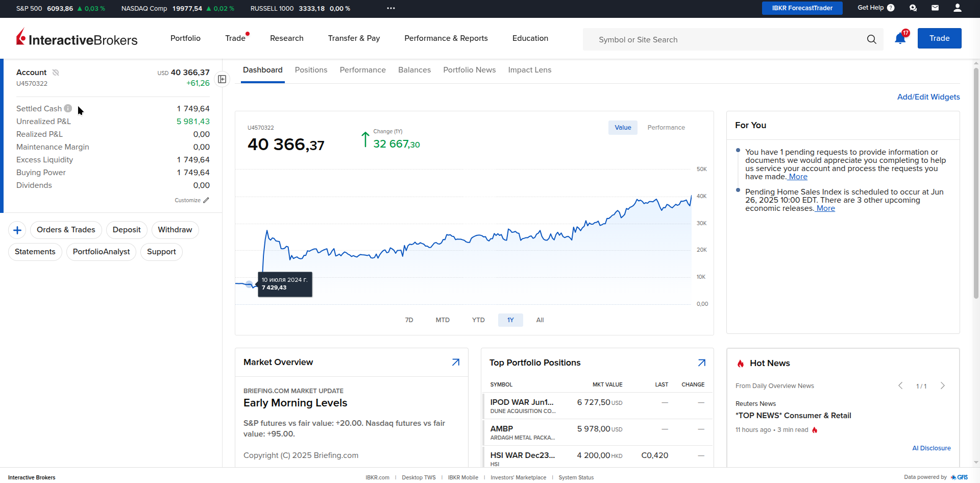Click the Withdraw button
980x483 pixels.
tap(175, 230)
